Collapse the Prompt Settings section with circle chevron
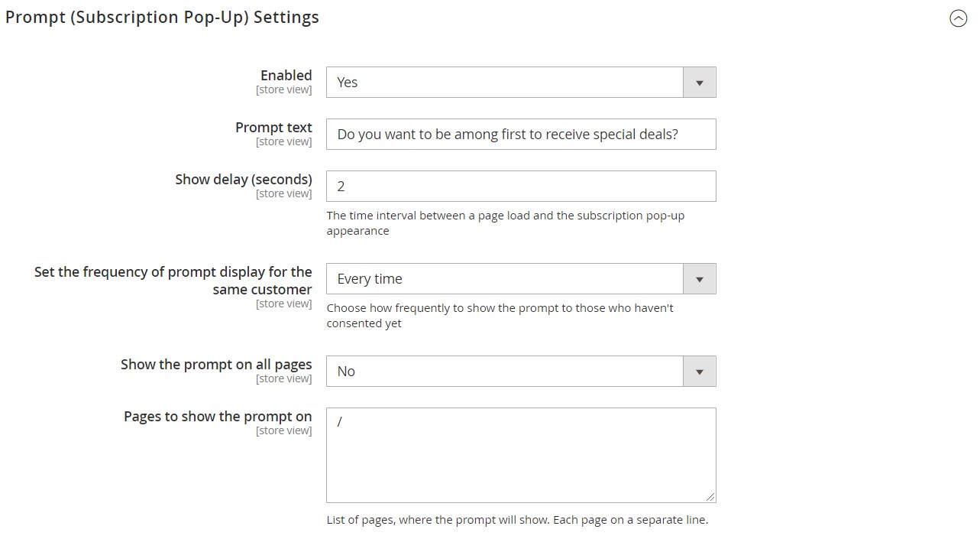 point(958,18)
